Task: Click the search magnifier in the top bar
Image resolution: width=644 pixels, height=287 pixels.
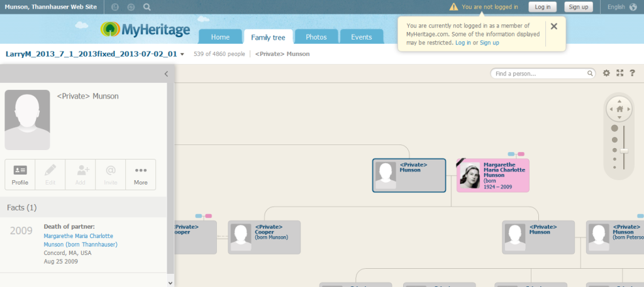Action: coord(147,7)
